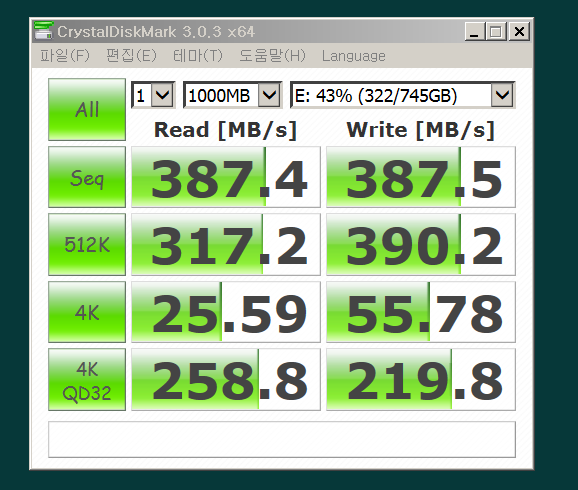Image resolution: width=578 pixels, height=490 pixels.
Task: Click the 512K write result 390.2
Action: [421, 244]
